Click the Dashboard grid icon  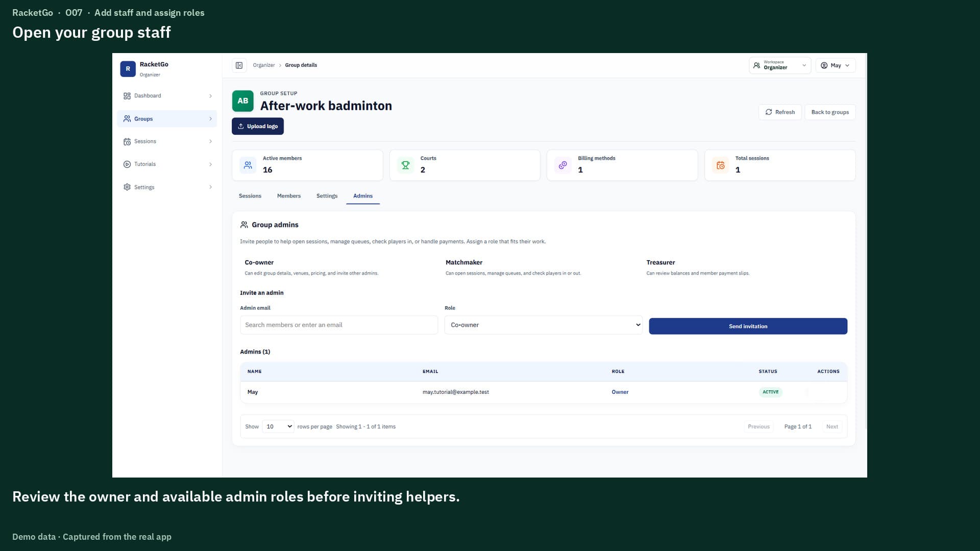point(127,96)
